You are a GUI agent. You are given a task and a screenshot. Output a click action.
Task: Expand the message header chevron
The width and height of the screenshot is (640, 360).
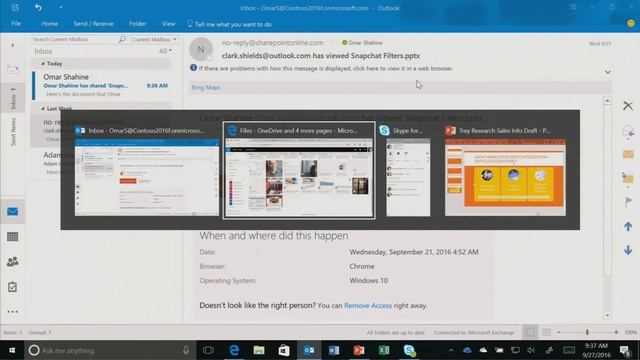pos(608,72)
